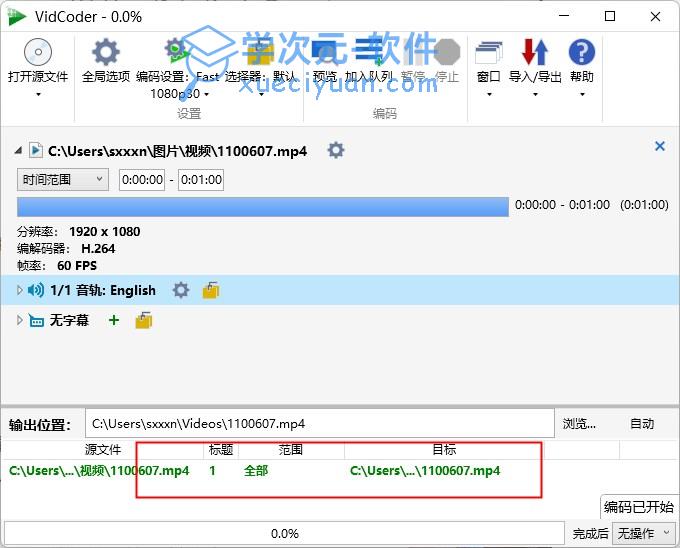Image resolution: width=680 pixels, height=548 pixels.
Task: Add current job to queue
Action: (369, 52)
